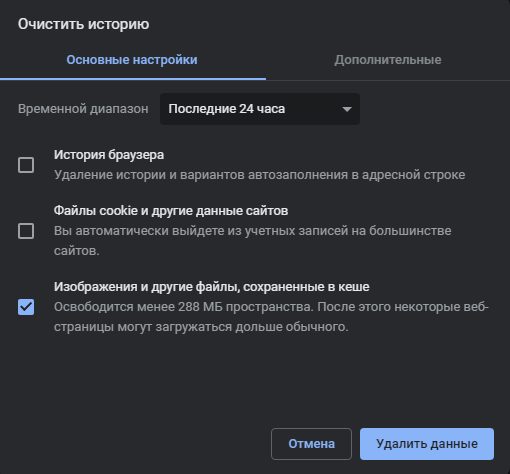Click the Отмена button
The image size is (510, 474).
(311, 444)
